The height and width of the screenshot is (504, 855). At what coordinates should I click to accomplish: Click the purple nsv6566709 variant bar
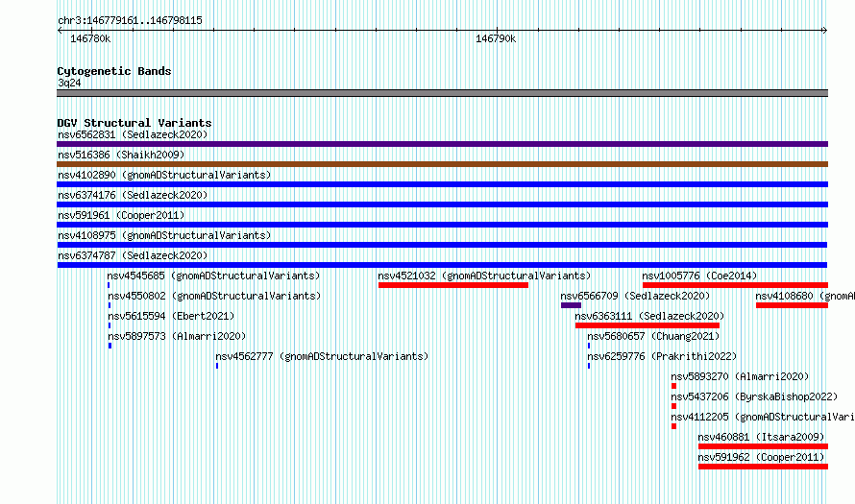tap(571, 305)
